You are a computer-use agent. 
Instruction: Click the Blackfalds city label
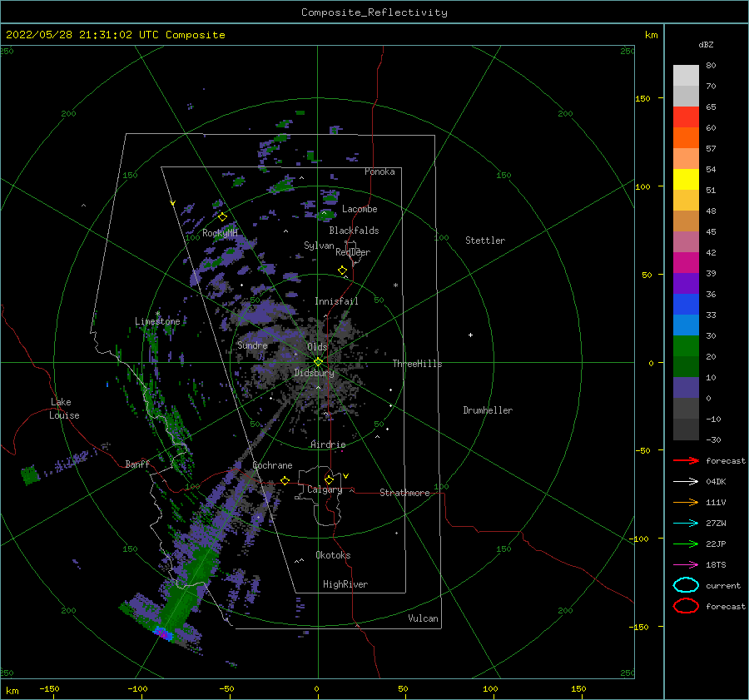click(354, 231)
